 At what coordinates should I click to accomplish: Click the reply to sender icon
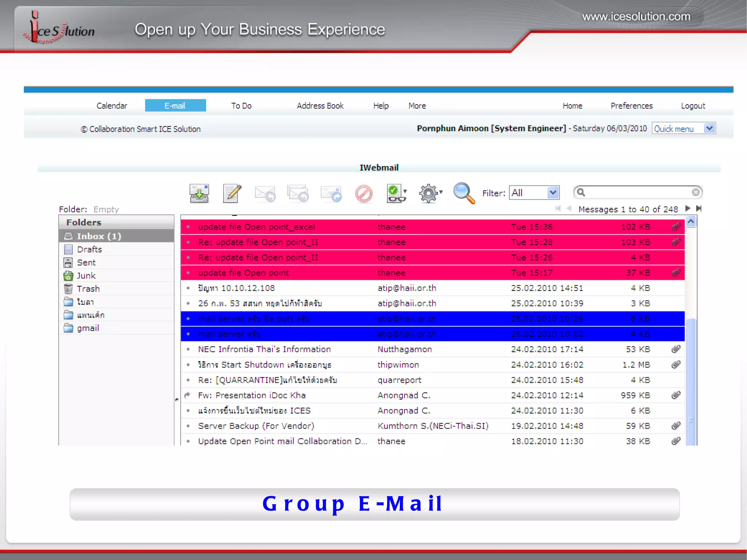(265, 193)
